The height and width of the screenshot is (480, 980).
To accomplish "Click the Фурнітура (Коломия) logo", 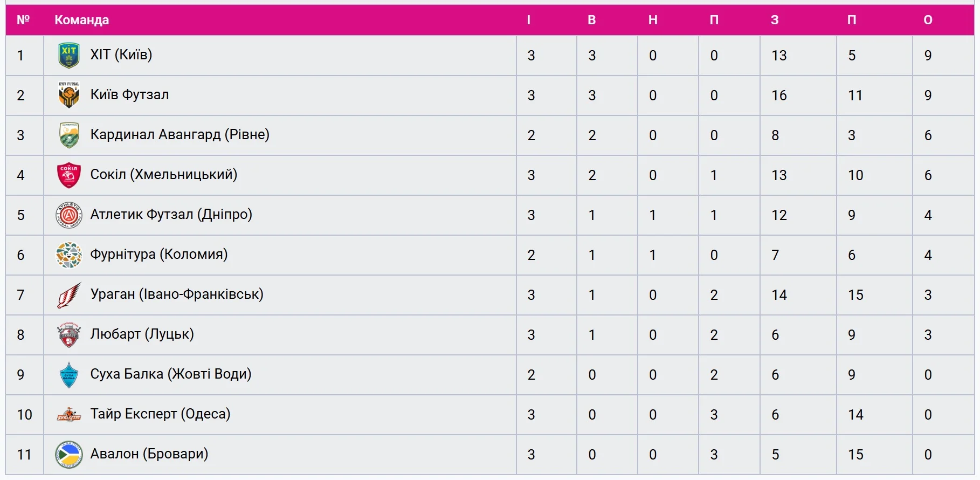I will [69, 255].
